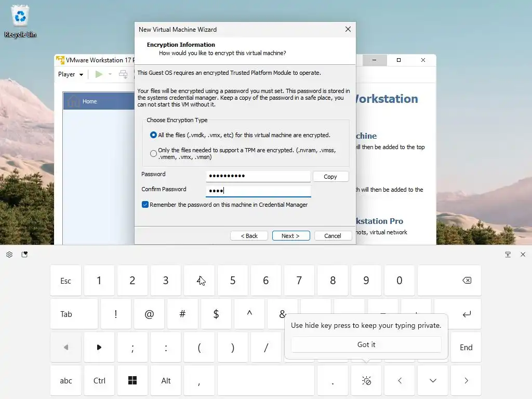Tap the Esc key on touch keyboard
Viewport: 532px width, 399px height.
tap(66, 281)
